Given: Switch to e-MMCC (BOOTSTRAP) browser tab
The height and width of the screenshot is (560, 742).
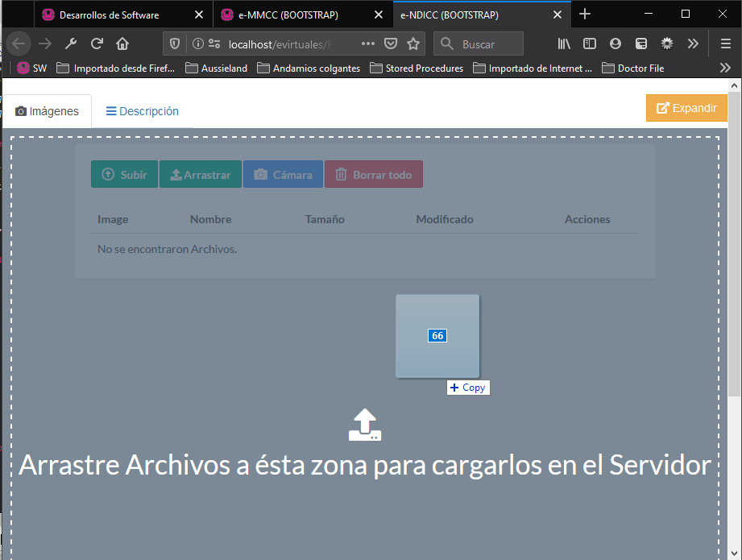Looking at the screenshot, I should (x=288, y=15).
